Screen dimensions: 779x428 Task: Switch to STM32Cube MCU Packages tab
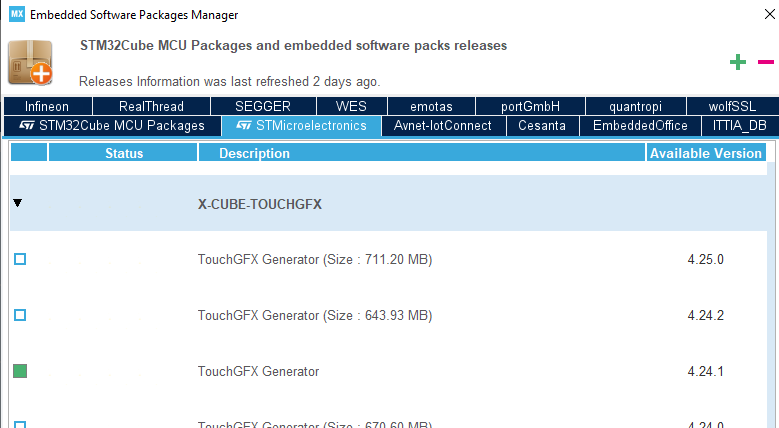click(112, 126)
